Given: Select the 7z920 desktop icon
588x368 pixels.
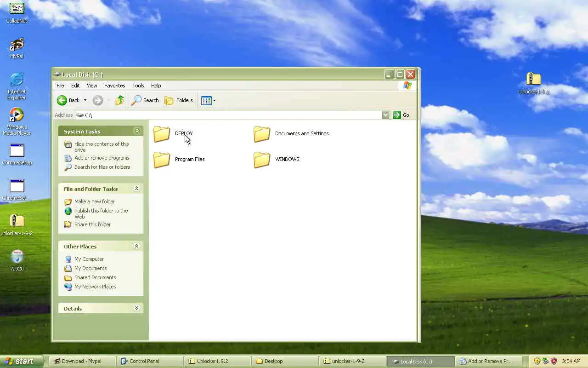Looking at the screenshot, I should coord(17,260).
